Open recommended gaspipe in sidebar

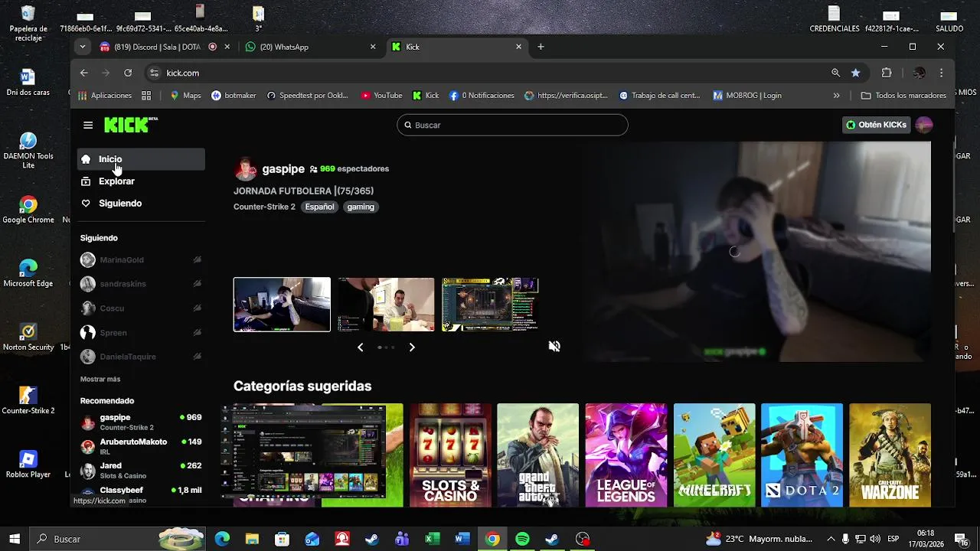point(141,422)
